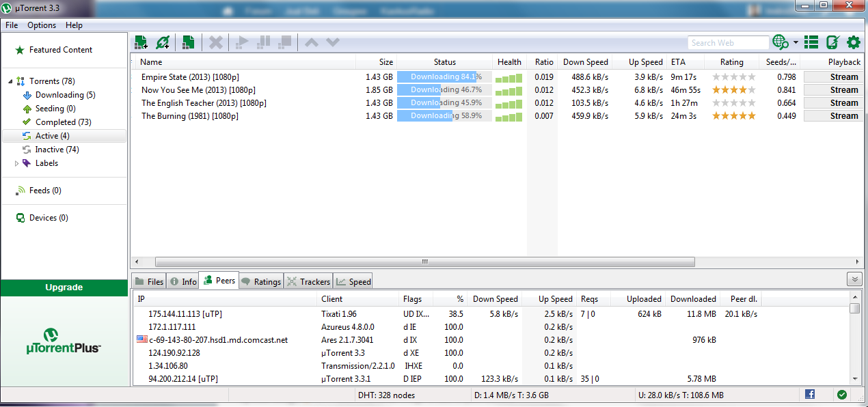Click the Add Torrent from URL icon
868x407 pixels.
pyautogui.click(x=163, y=42)
